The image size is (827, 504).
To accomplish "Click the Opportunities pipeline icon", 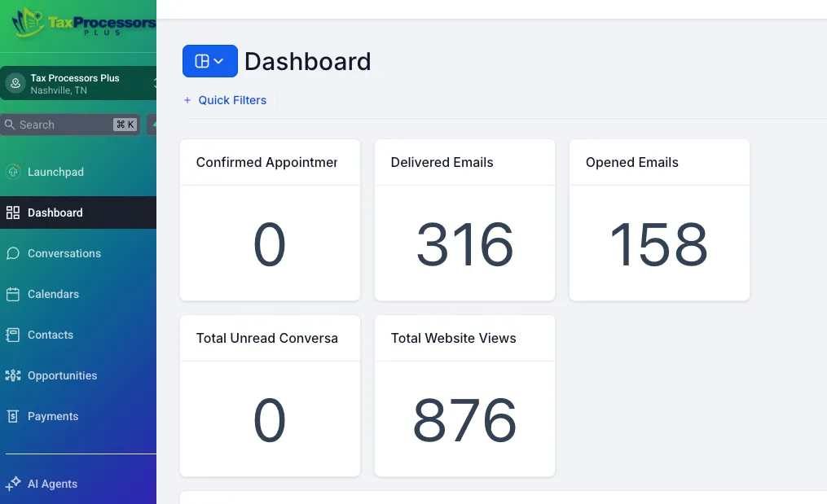I will click(x=13, y=375).
